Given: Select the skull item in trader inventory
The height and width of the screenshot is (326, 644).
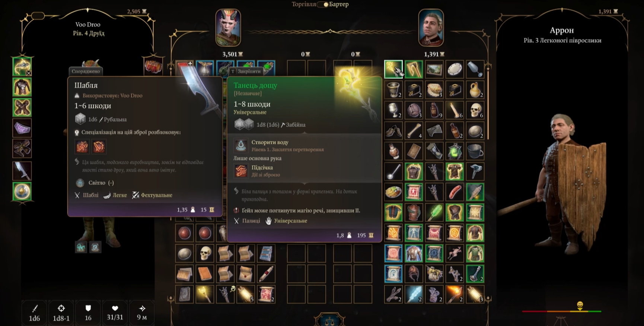Looking at the screenshot, I should 475,110.
